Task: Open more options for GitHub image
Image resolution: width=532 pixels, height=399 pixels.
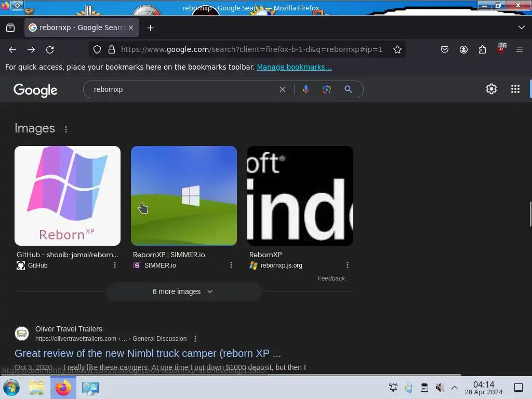Action: click(115, 265)
